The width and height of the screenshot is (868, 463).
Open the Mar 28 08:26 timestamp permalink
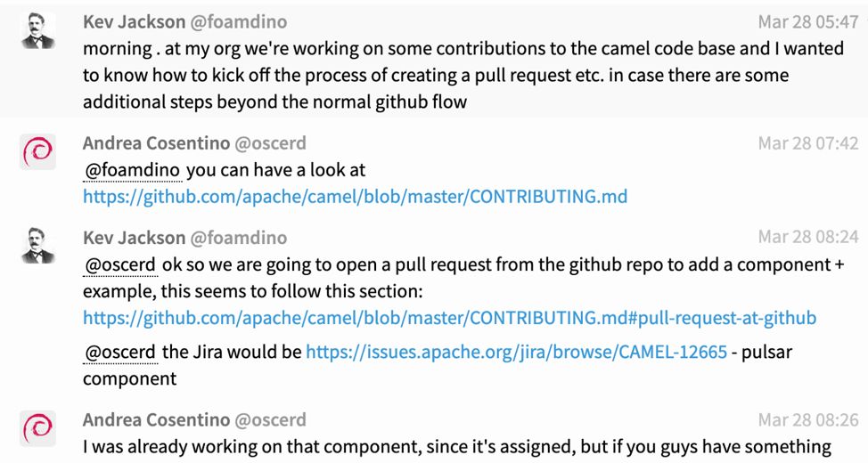tap(807, 420)
